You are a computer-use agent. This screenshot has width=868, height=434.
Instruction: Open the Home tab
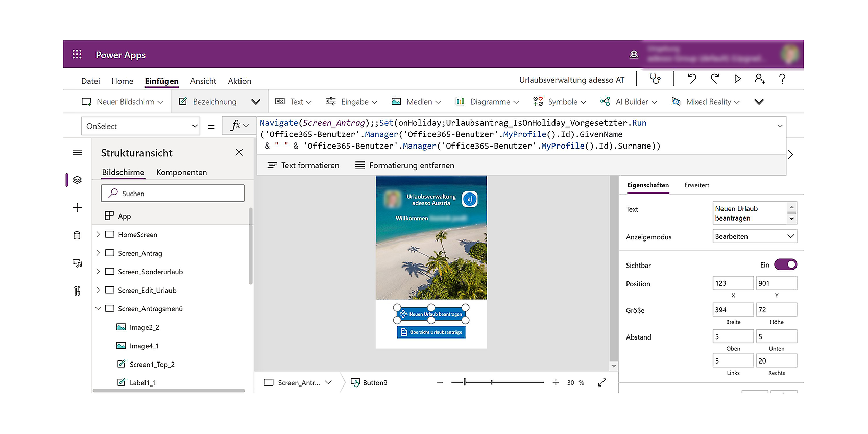(123, 81)
